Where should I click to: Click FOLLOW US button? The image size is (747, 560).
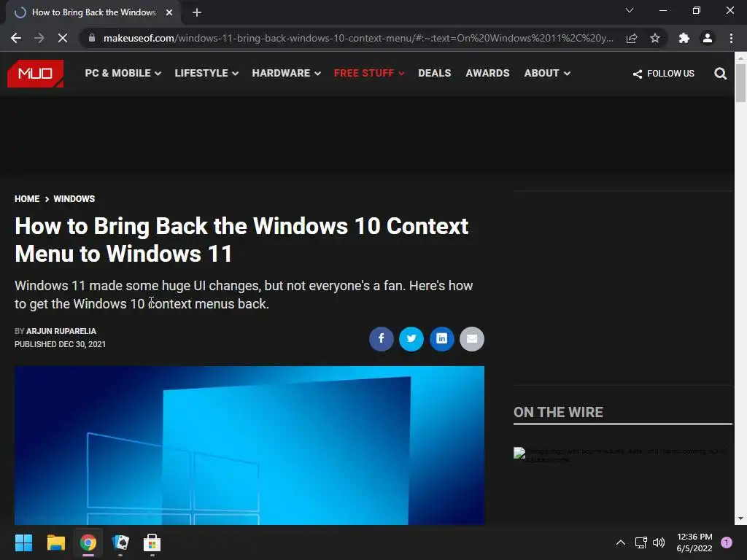(x=663, y=74)
